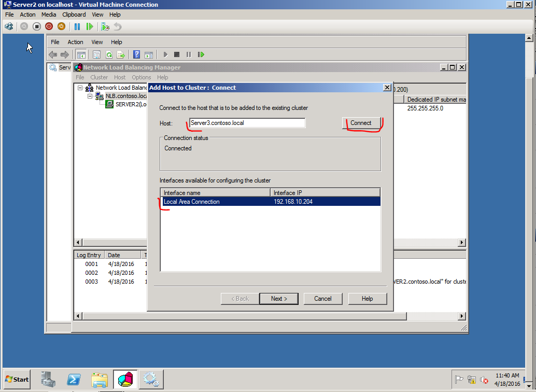Launch Windows PowerShell from taskbar

click(74, 380)
